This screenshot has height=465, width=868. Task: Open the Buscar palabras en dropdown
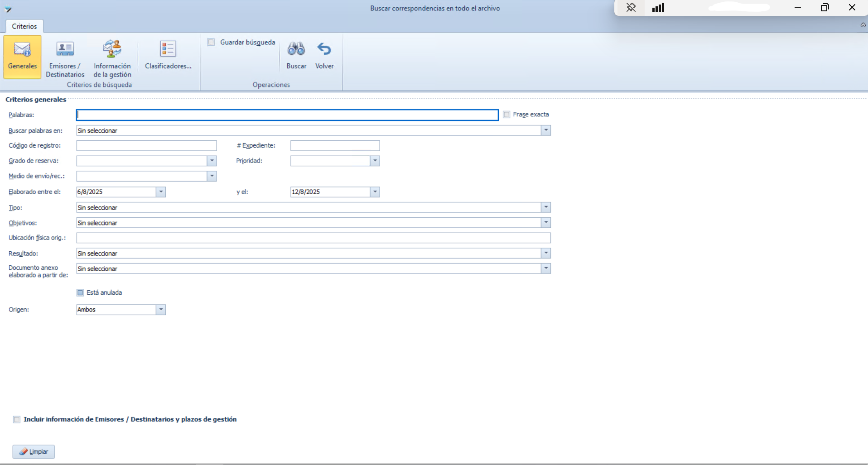pos(546,130)
